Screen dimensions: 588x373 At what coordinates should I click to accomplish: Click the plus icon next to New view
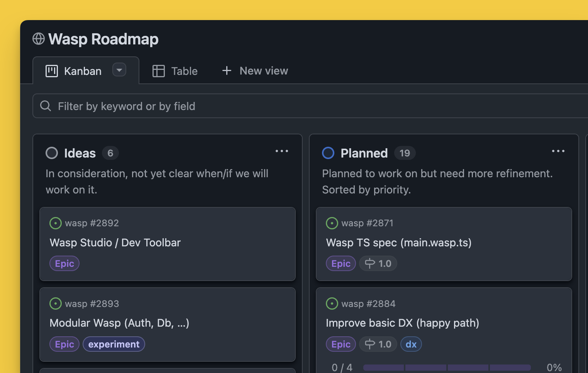point(227,71)
